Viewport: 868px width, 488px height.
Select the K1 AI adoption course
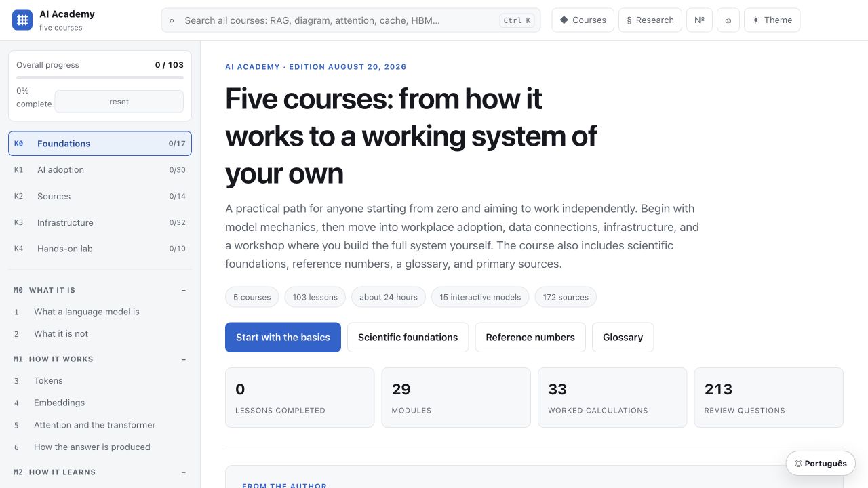100,170
